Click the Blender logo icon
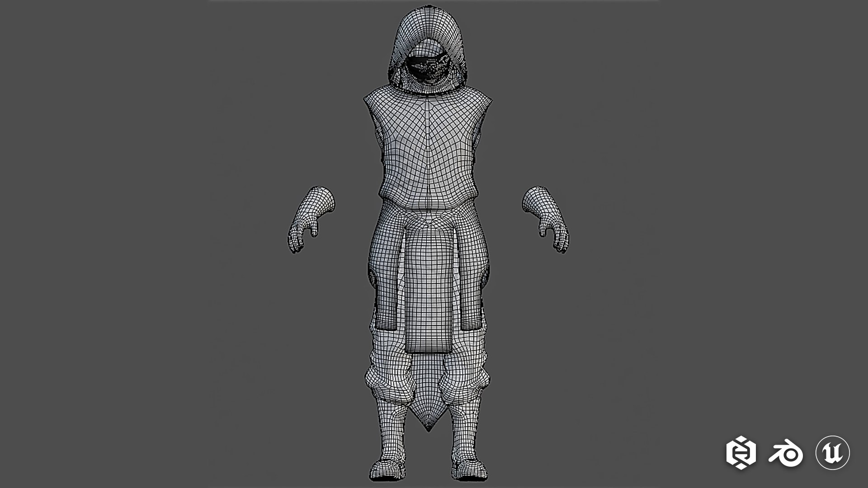The height and width of the screenshot is (488, 868). (x=785, y=453)
